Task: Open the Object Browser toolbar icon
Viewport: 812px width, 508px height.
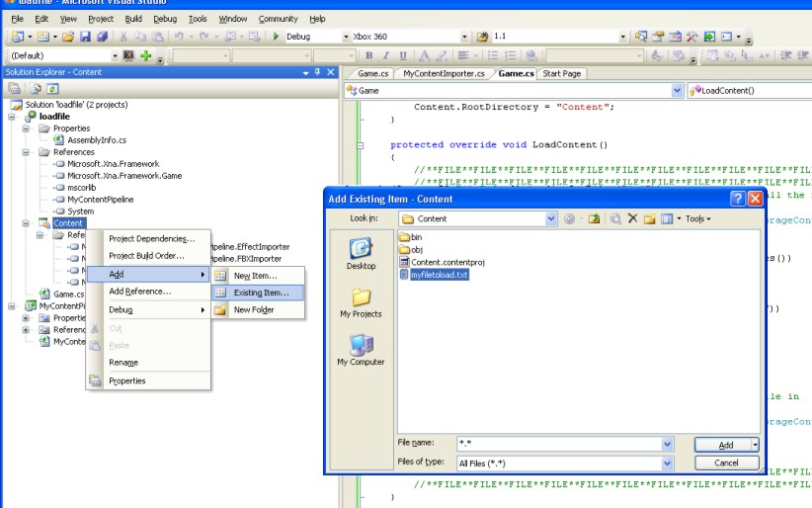Action: pos(676,37)
